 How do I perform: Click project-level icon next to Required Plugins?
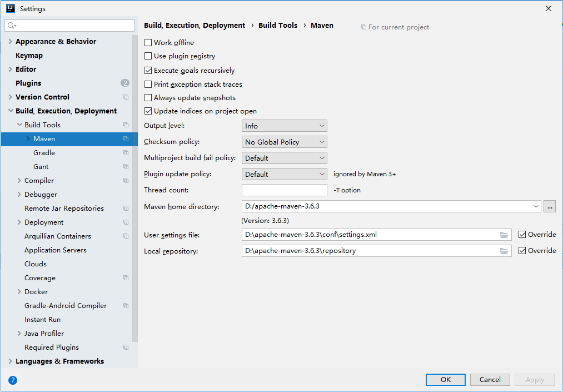click(x=126, y=348)
